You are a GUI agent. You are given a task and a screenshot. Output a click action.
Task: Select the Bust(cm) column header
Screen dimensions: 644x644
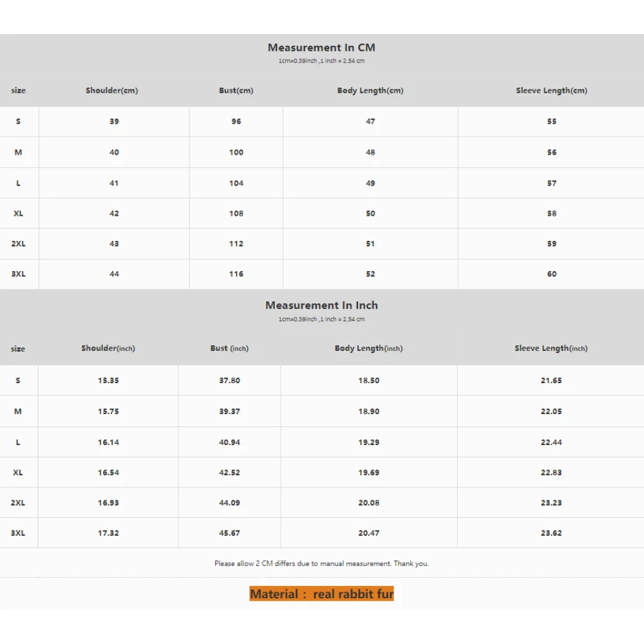point(236,91)
